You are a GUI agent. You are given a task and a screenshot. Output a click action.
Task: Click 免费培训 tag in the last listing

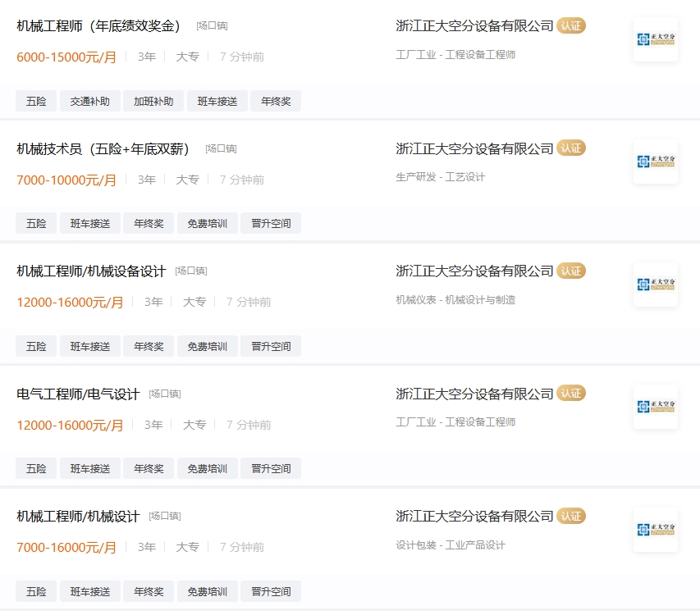(x=207, y=591)
